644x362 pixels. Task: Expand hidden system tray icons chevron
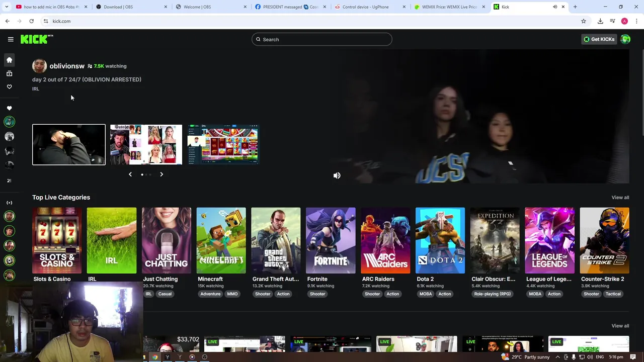[557, 357]
